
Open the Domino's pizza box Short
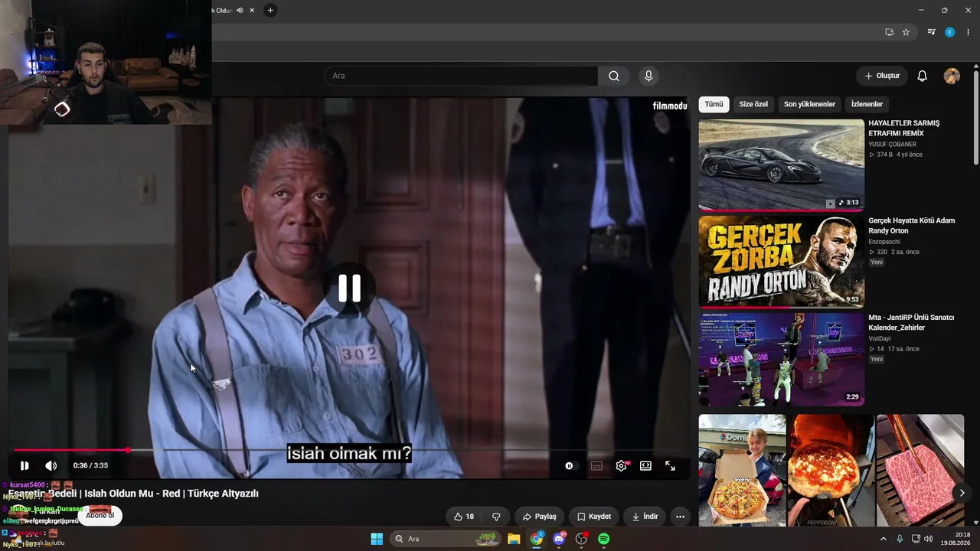coord(742,471)
